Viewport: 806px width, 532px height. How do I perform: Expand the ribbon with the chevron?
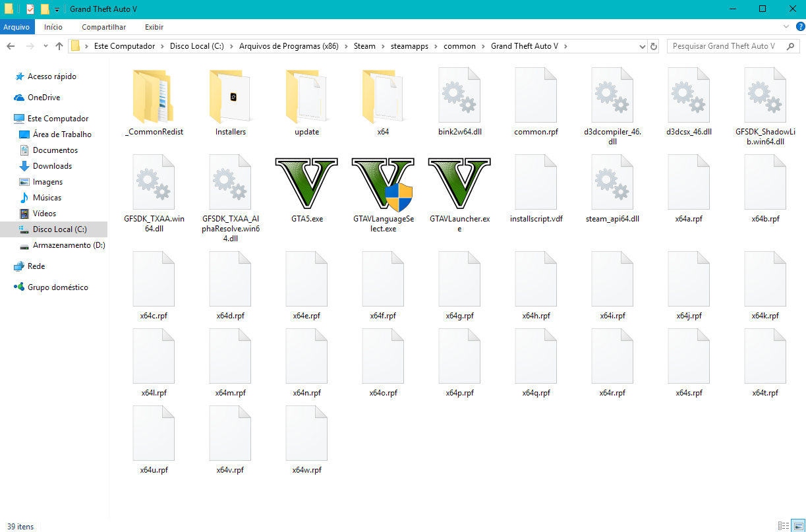785,27
